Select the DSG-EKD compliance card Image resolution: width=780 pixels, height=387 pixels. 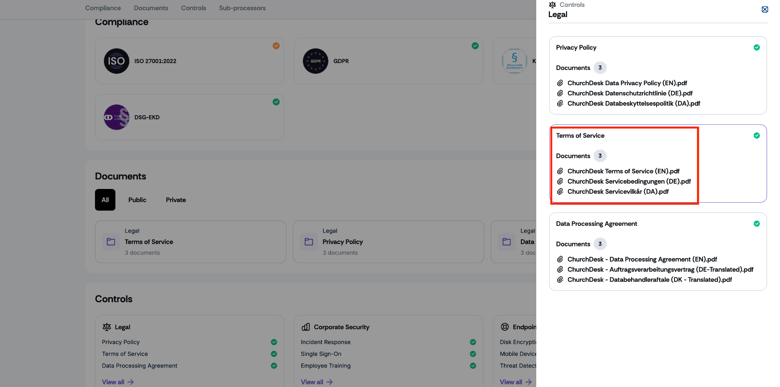[x=190, y=117]
